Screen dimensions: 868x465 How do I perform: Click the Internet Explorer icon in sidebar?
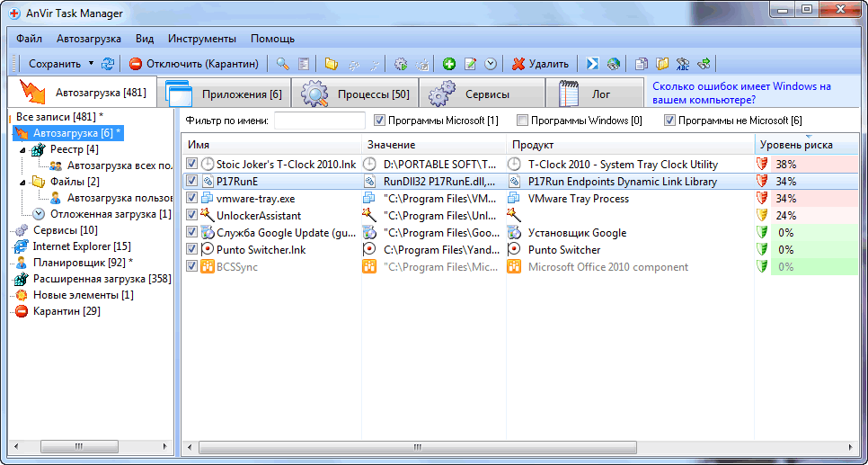click(22, 246)
